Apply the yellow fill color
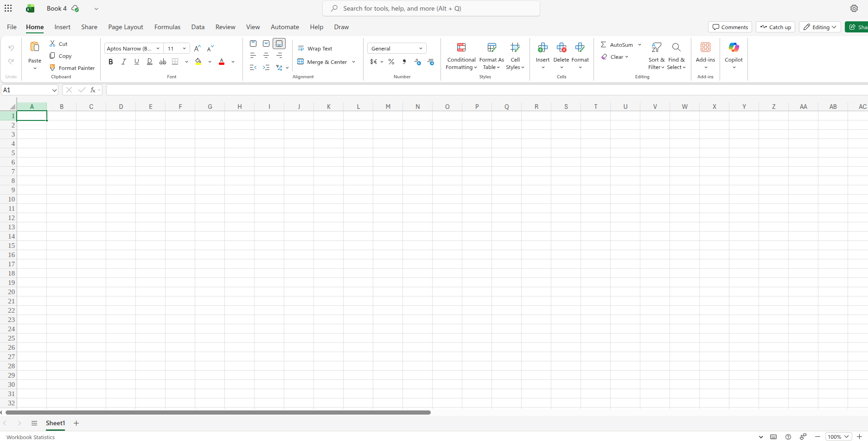This screenshot has width=868, height=441. click(198, 62)
